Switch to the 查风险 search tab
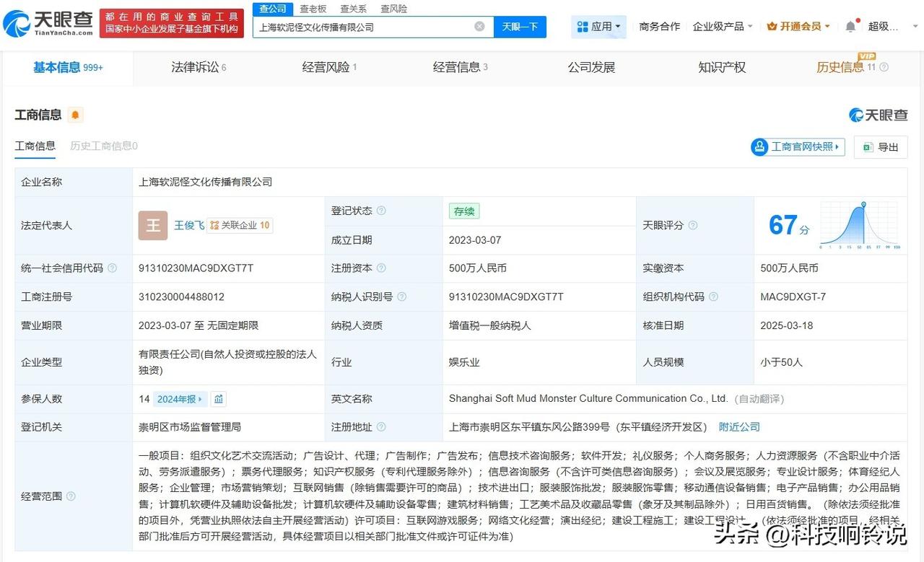924x562 pixels. click(394, 9)
